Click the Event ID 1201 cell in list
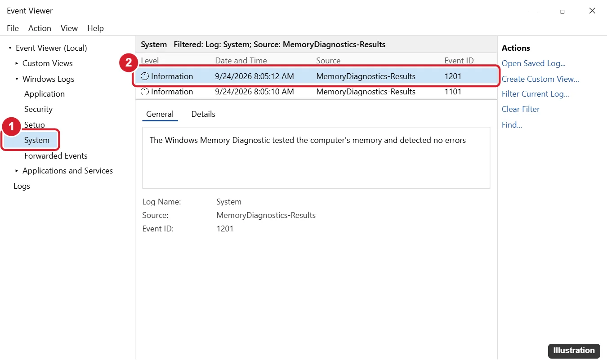This screenshot has height=364, width=607. pyautogui.click(x=453, y=76)
